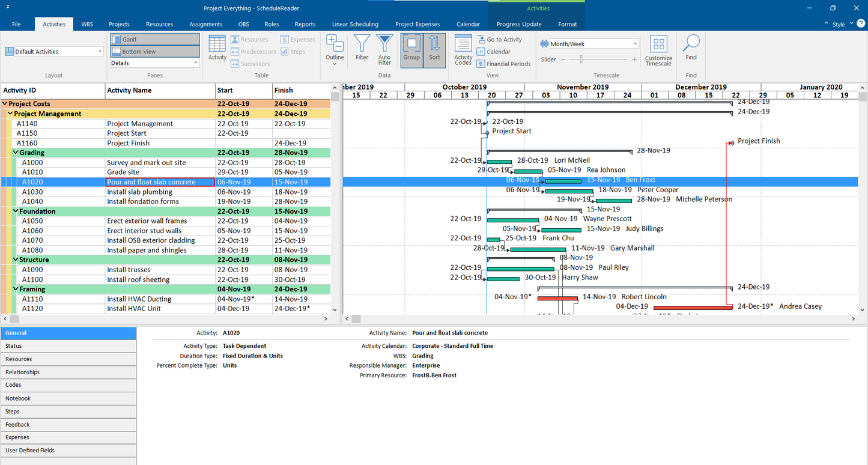
Task: Open the Linear Scheduling tab
Action: pos(354,24)
